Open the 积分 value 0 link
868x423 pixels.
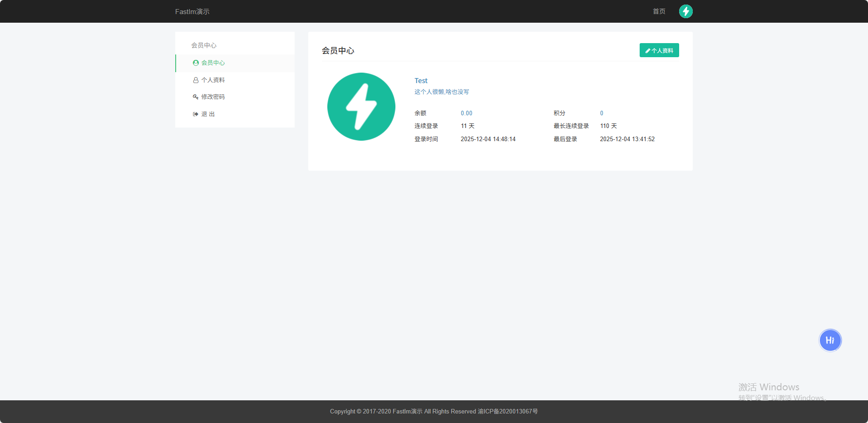602,113
